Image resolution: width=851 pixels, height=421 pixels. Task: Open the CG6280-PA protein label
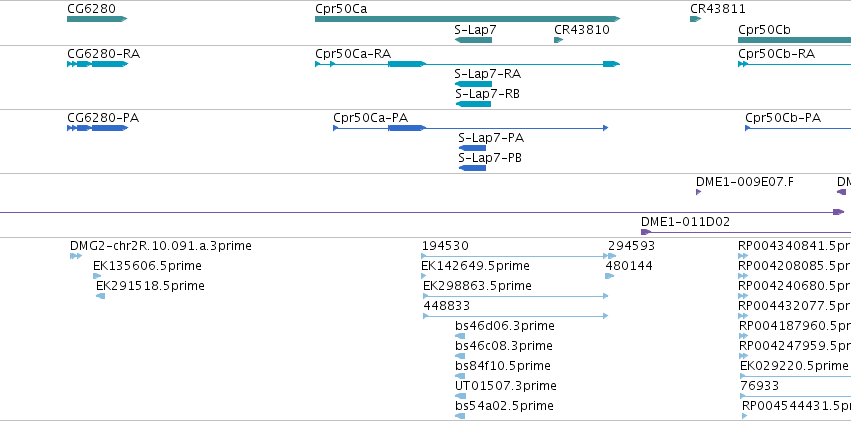[x=103, y=118]
